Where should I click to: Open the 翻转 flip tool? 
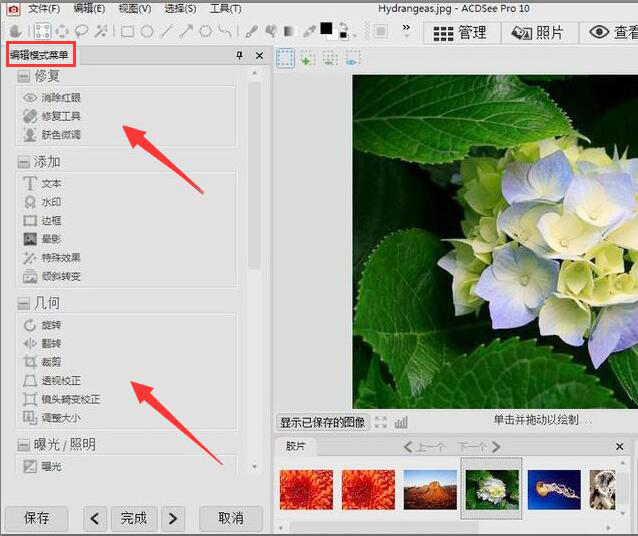(42, 343)
